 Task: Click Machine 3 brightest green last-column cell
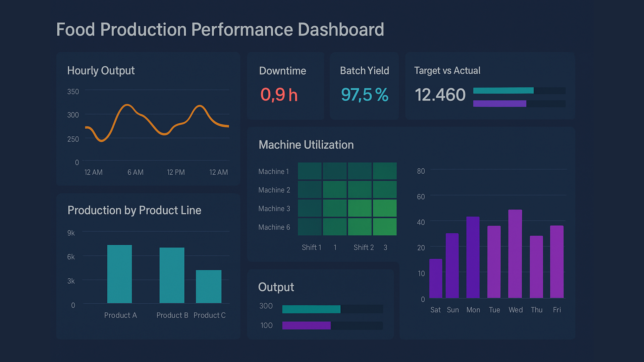click(x=385, y=208)
